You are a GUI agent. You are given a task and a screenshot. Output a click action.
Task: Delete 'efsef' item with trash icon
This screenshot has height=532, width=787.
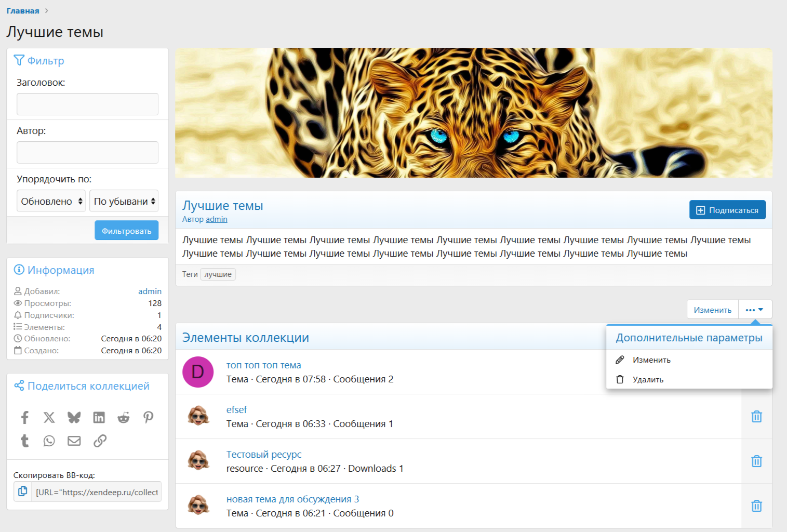tap(756, 417)
